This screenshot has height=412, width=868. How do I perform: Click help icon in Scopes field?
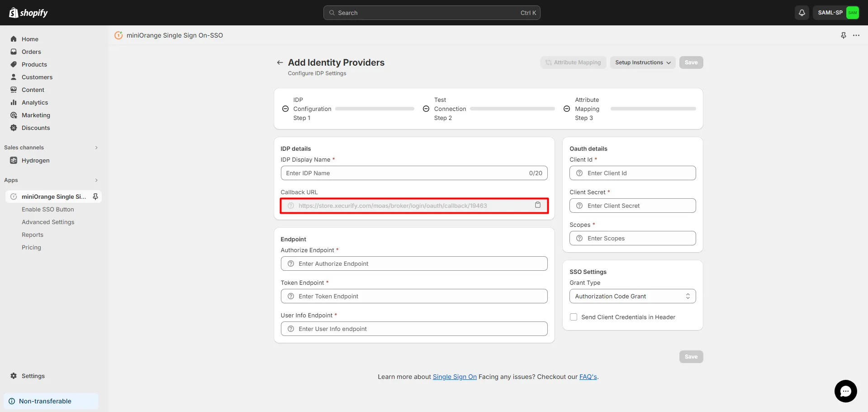click(579, 238)
